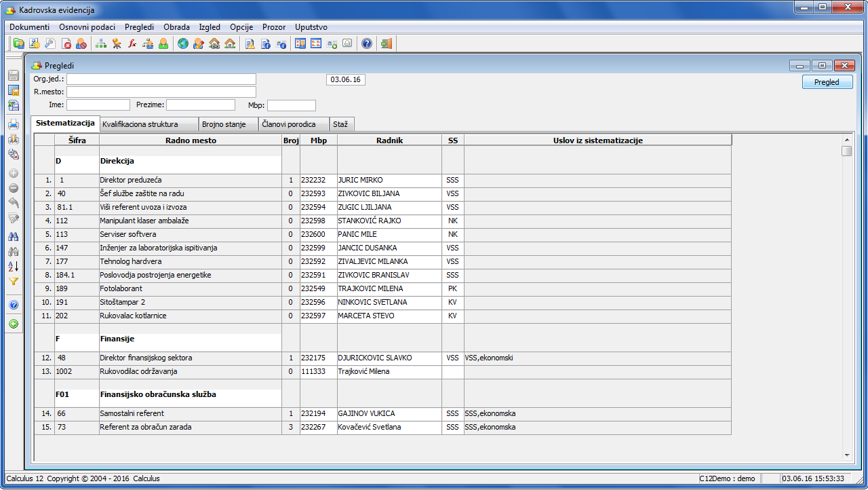This screenshot has width=868, height=490.
Task: Click the table's scroll down arrow
Action: [x=846, y=455]
